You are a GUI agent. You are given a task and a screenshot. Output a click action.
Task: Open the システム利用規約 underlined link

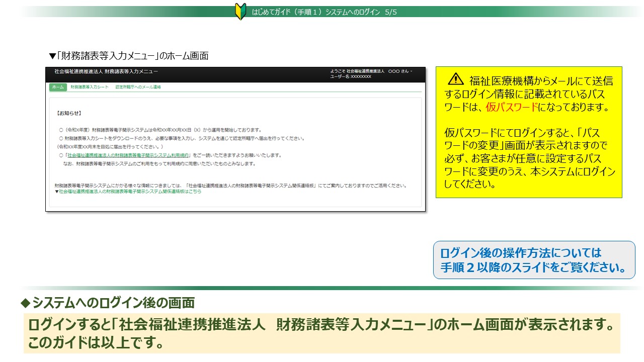point(128,156)
